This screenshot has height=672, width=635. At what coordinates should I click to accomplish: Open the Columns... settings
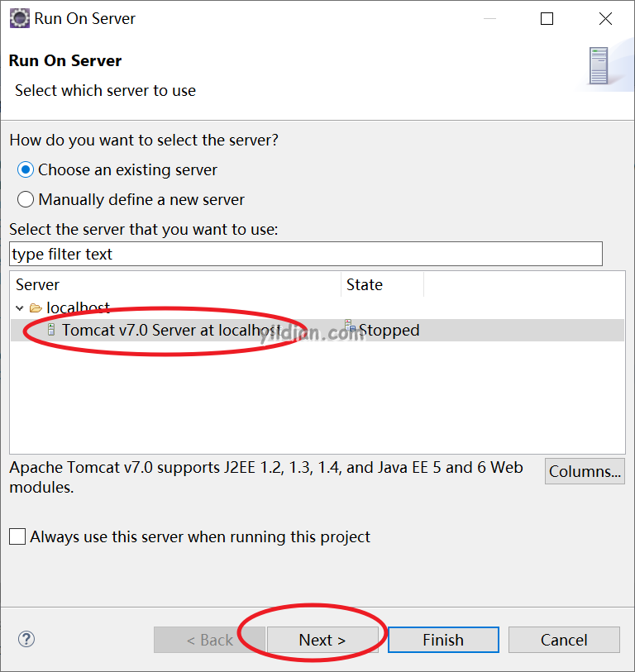[x=585, y=471]
